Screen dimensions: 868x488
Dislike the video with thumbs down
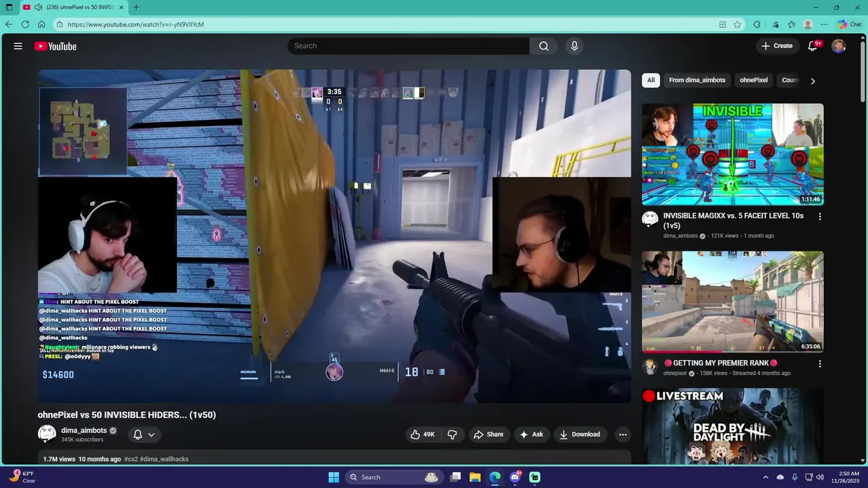pyautogui.click(x=452, y=434)
